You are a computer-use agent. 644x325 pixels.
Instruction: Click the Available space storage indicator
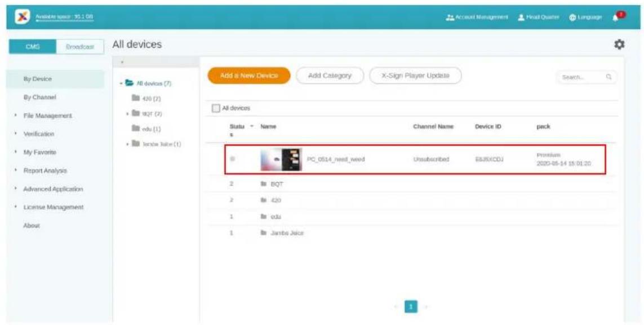[x=64, y=17]
